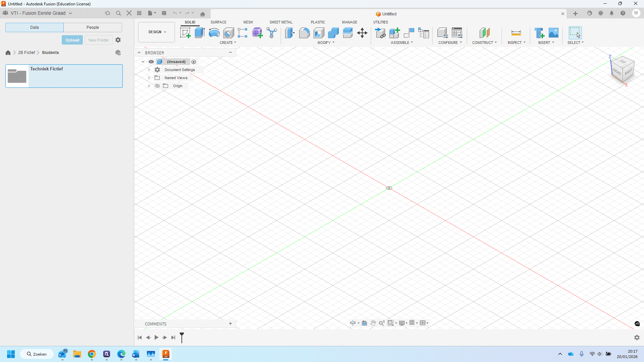Open Google Chrome from the taskbar
The height and width of the screenshot is (362, 644).
tap(92, 354)
